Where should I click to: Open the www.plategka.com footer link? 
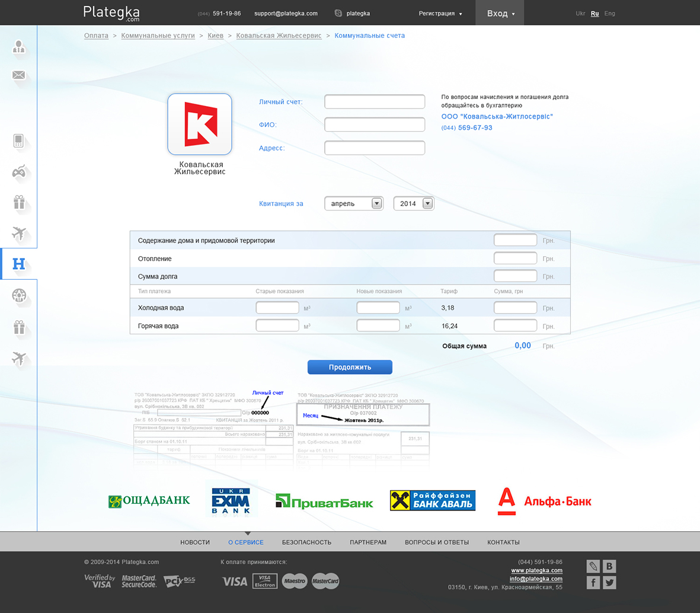pyautogui.click(x=536, y=570)
